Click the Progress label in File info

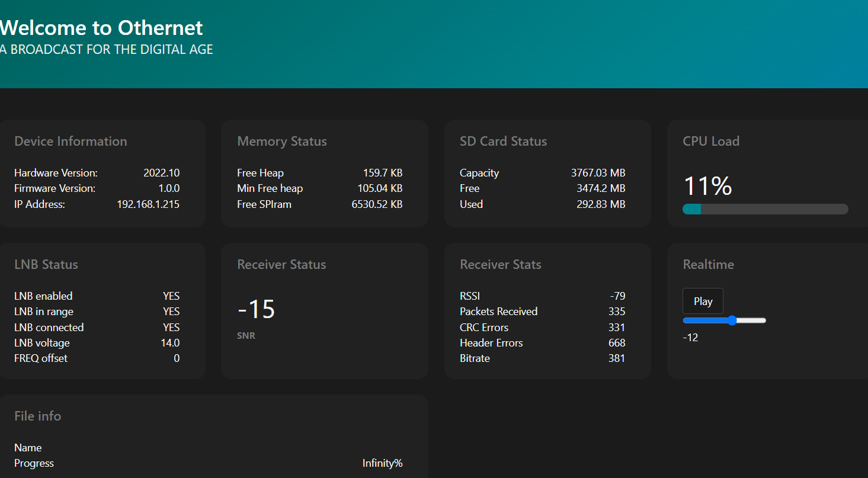pyautogui.click(x=34, y=463)
